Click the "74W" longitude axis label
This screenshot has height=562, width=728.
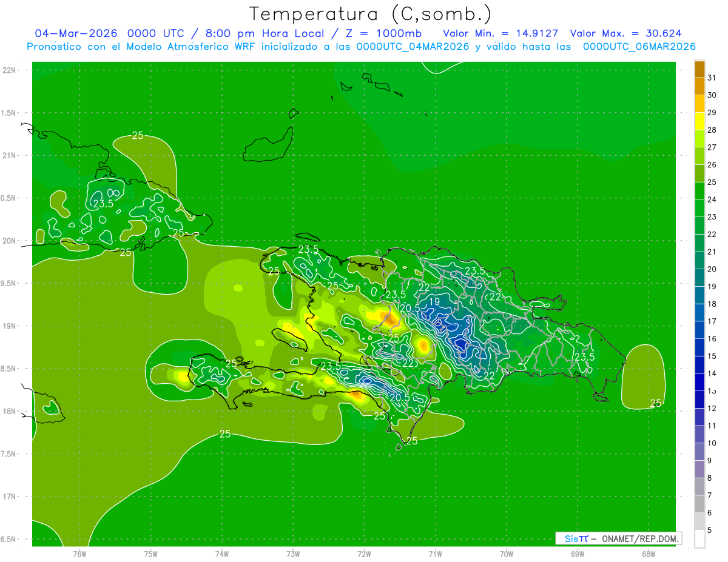pos(222,554)
